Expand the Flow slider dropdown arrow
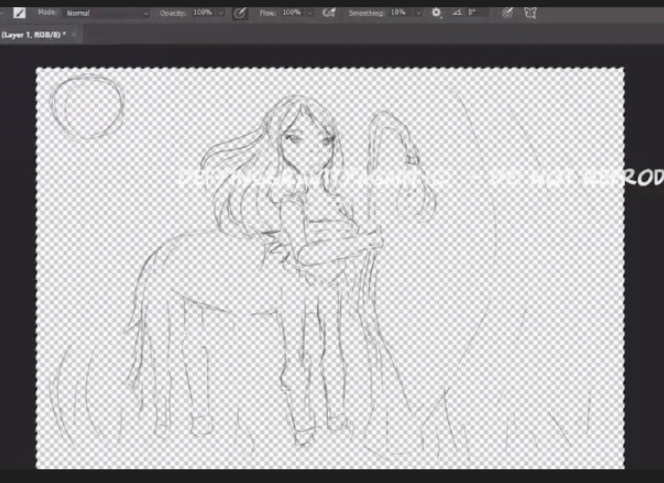Image resolution: width=664 pixels, height=483 pixels. pos(310,13)
